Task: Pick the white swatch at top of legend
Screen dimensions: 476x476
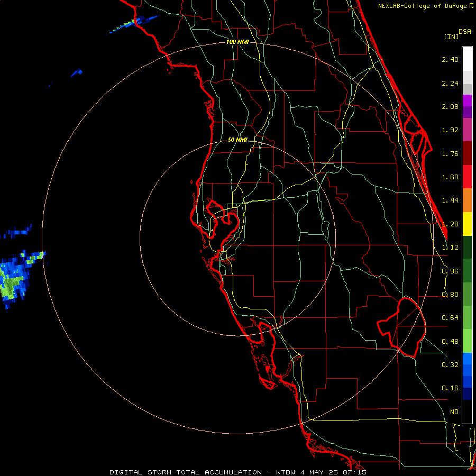Action: click(467, 59)
